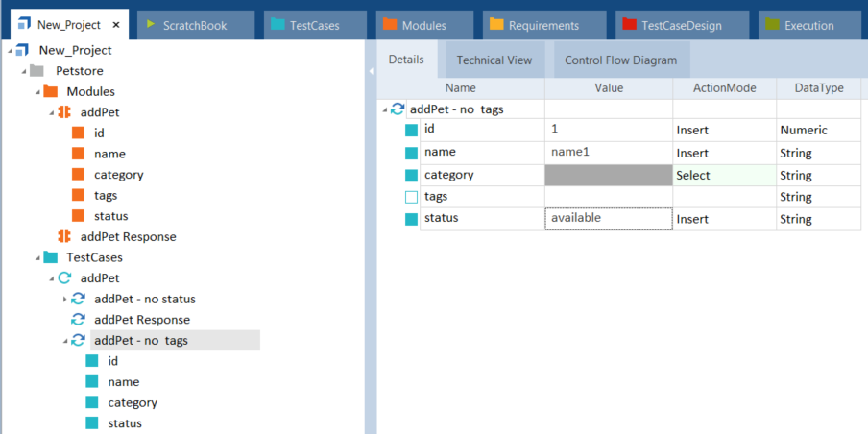Click the addPet Response test step icon

pyautogui.click(x=79, y=320)
